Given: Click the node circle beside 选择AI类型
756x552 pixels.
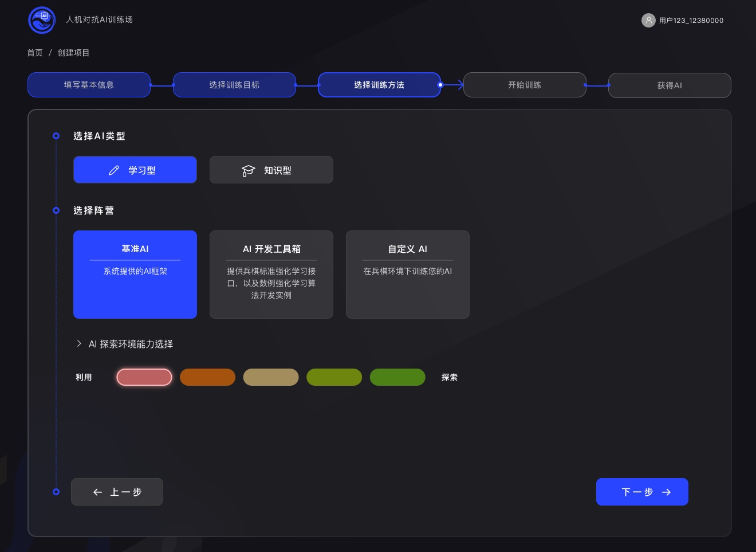Looking at the screenshot, I should click(x=56, y=136).
